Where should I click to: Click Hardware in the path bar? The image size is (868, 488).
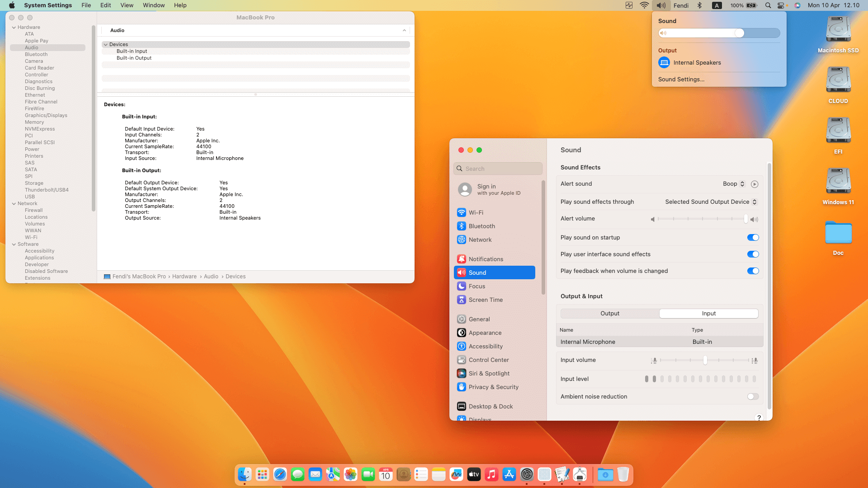184,277
